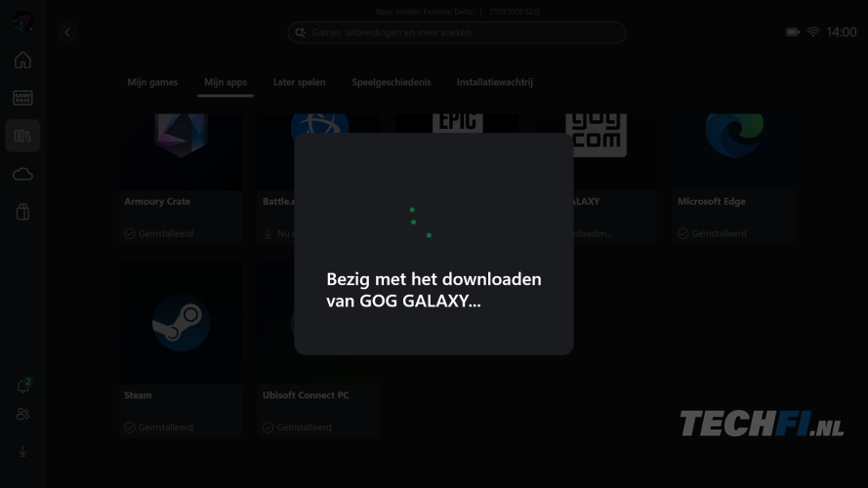Open the Store bag icon
The height and width of the screenshot is (488, 868).
[x=22, y=212]
